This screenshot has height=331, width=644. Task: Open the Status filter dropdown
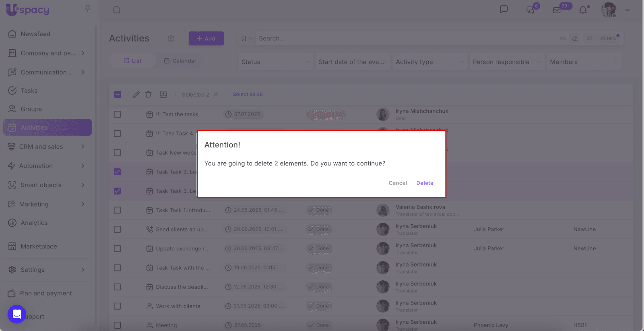pos(276,62)
